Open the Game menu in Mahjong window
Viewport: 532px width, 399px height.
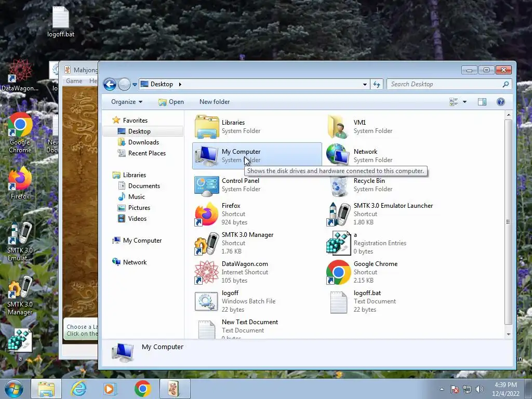pyautogui.click(x=74, y=81)
